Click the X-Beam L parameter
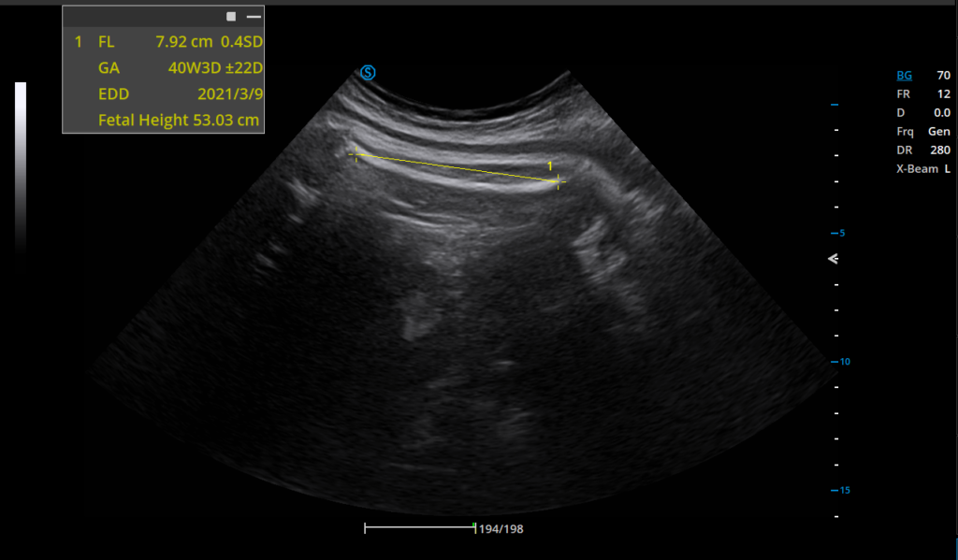 pos(923,168)
